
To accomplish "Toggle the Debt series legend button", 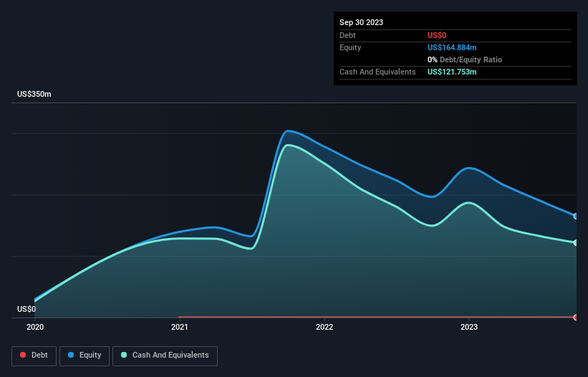I will [34, 355].
